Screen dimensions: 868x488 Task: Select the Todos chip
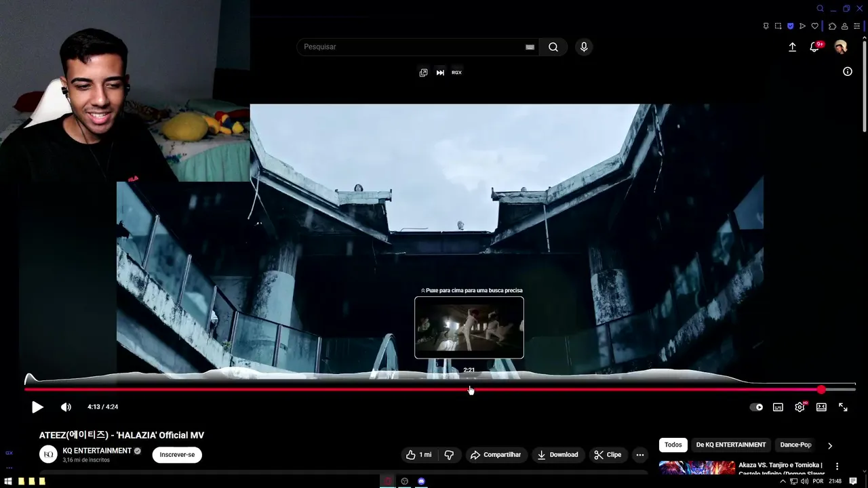(673, 445)
